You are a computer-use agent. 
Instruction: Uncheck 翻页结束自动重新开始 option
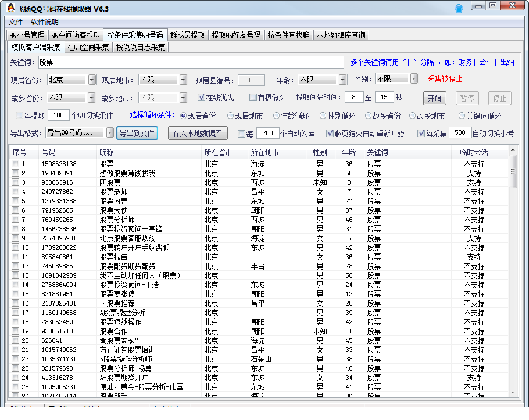(330, 134)
